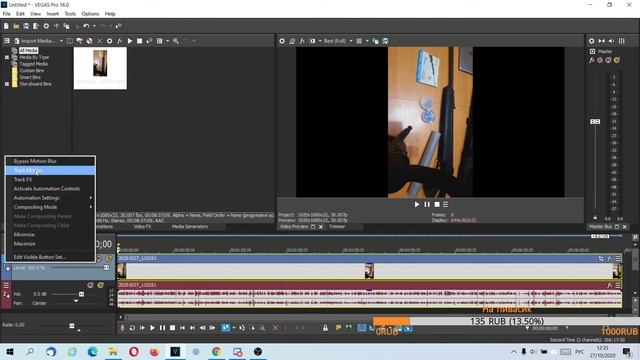Viewport: 640px width, 360px height.
Task: Mute the audio track
Action: pyautogui.click(x=91, y=285)
